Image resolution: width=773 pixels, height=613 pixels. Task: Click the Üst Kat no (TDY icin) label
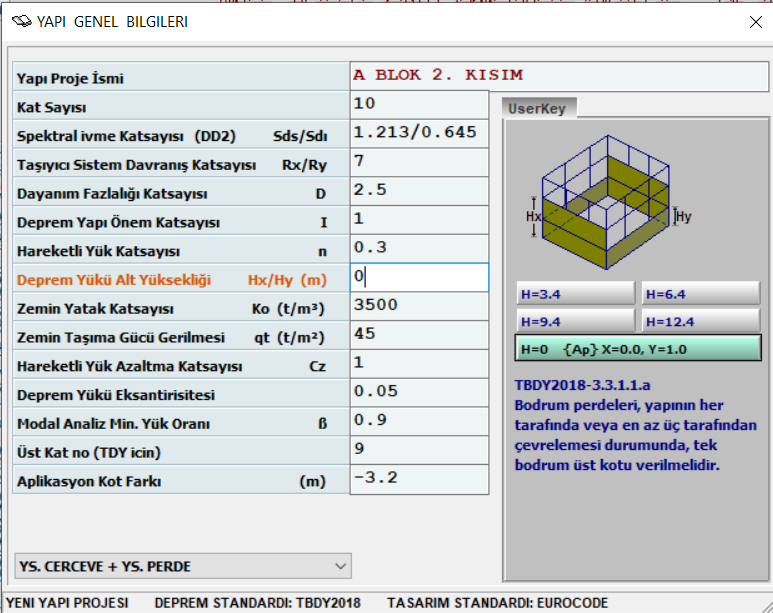[x=89, y=452]
